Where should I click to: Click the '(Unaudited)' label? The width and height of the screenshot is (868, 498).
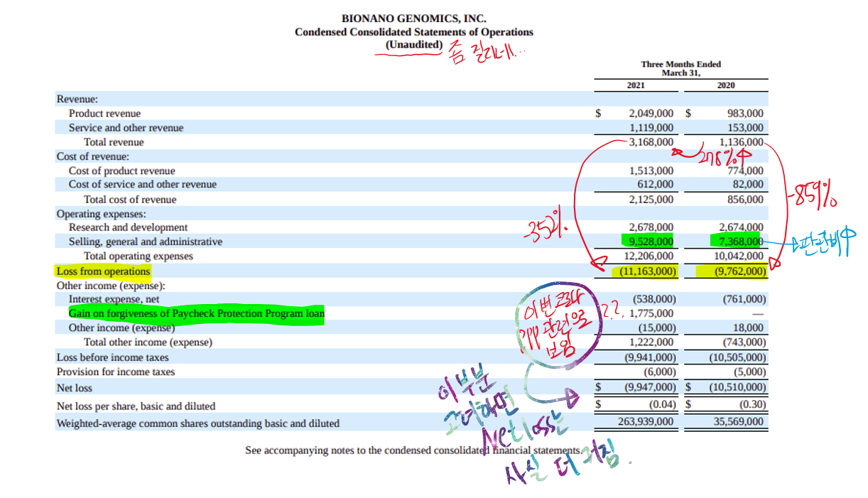tap(414, 45)
